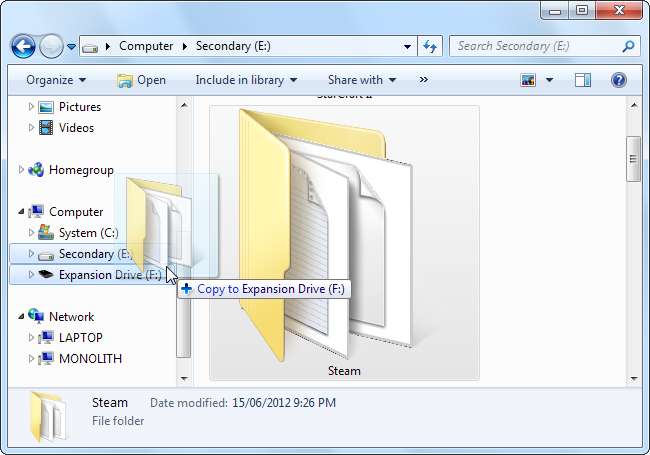Click the Search Secondary (E:) field

538,46
